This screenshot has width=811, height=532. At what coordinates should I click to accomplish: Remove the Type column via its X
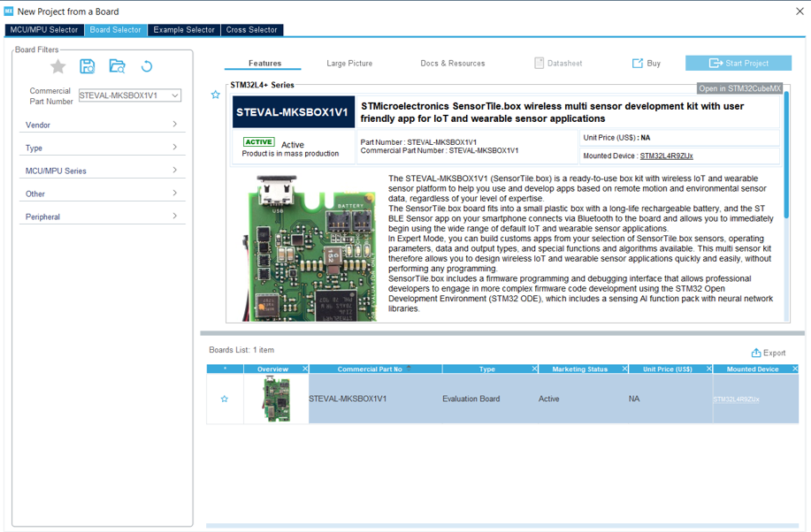pos(534,369)
